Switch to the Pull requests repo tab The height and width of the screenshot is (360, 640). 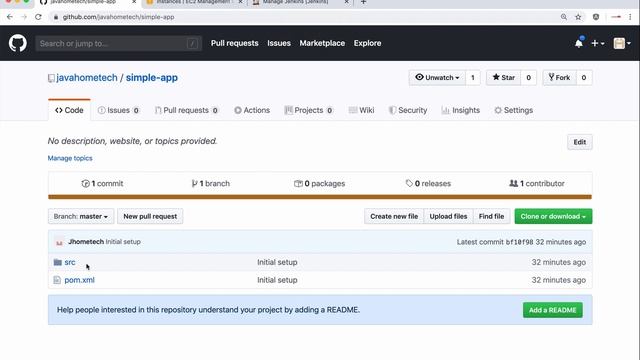187,110
